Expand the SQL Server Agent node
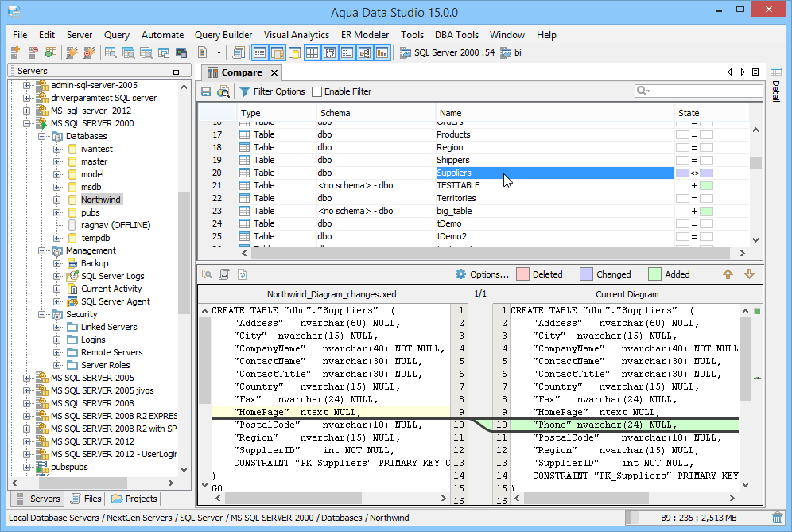Screen dimensions: 792x532 [57, 301]
